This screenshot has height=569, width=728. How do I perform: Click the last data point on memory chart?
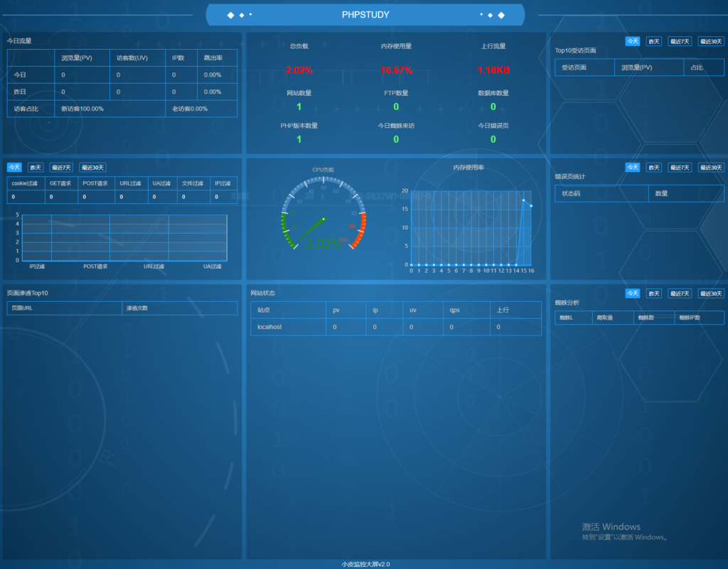[531, 206]
